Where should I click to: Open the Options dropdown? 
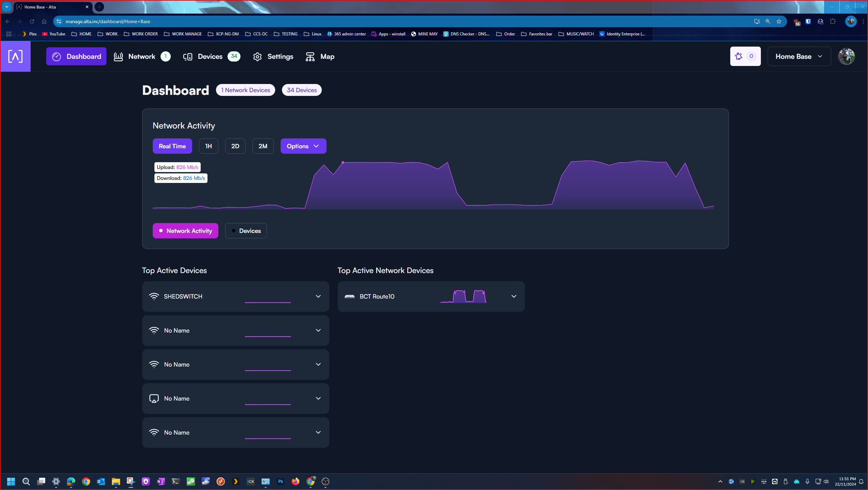[303, 146]
